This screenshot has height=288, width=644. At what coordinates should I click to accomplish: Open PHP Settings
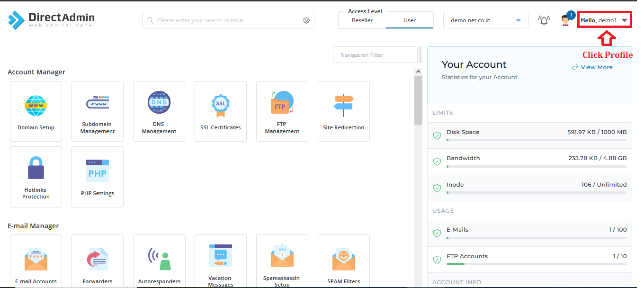[98, 177]
